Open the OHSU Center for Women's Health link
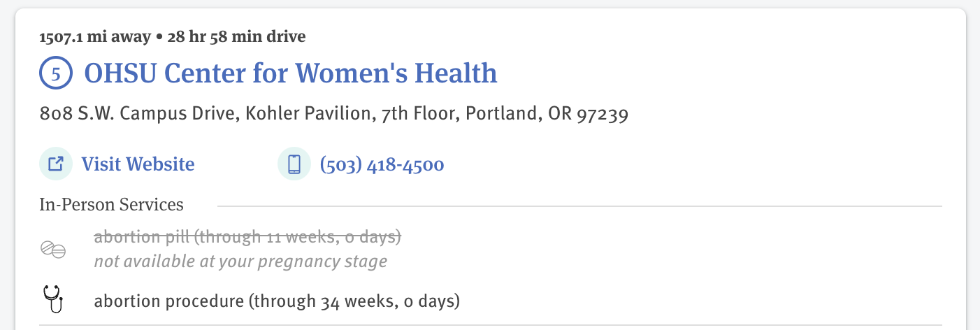Image resolution: width=980 pixels, height=330 pixels. click(291, 73)
